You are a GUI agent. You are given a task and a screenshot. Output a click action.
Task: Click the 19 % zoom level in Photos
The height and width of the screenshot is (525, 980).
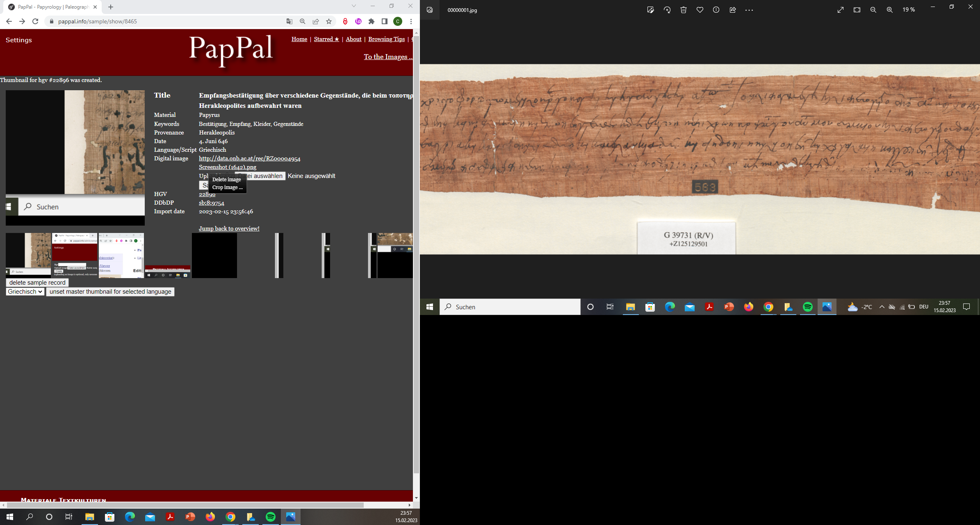[x=909, y=10]
